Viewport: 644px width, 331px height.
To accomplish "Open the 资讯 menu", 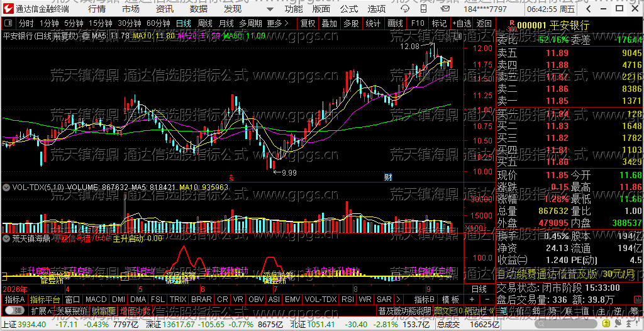I will point(165,9).
